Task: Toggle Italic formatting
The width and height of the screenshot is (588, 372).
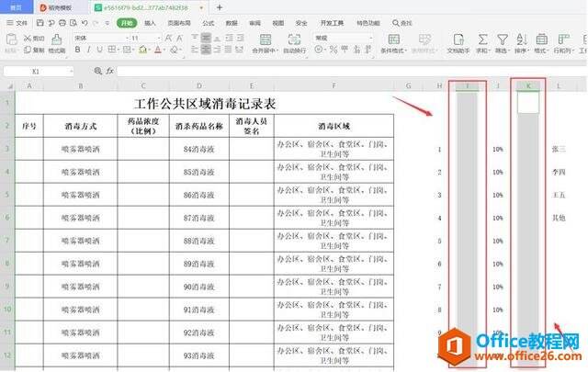Action: click(89, 50)
